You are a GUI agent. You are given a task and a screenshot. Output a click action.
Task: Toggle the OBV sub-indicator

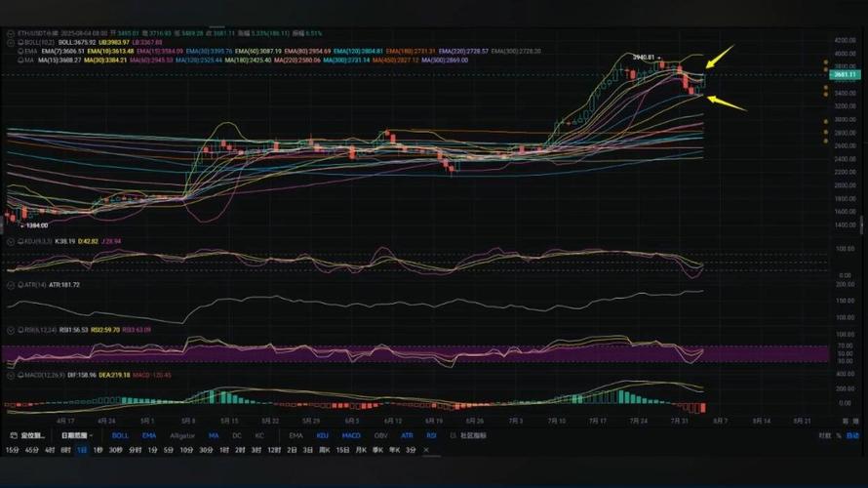(x=380, y=435)
